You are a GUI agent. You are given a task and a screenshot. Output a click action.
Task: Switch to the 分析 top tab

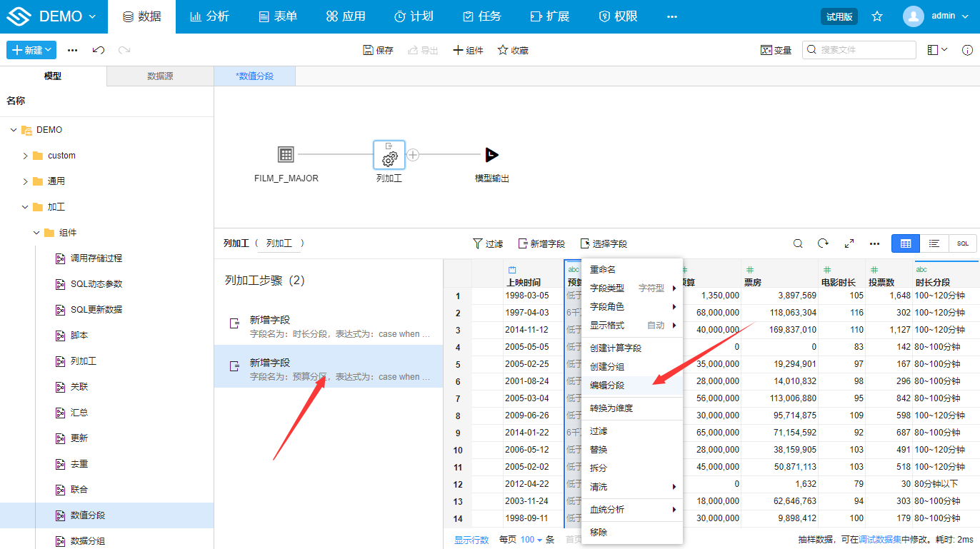tap(209, 16)
